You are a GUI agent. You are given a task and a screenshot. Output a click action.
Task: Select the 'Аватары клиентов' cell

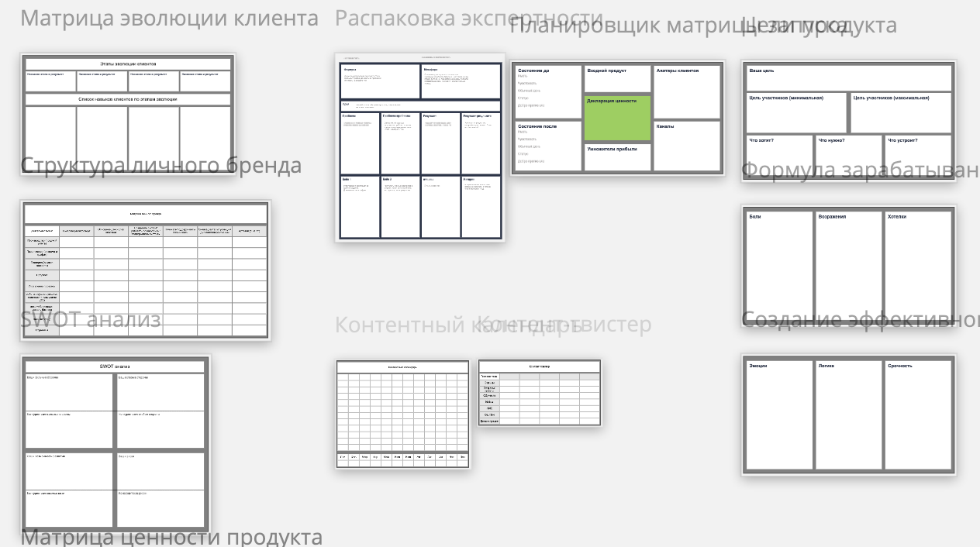[x=688, y=91]
